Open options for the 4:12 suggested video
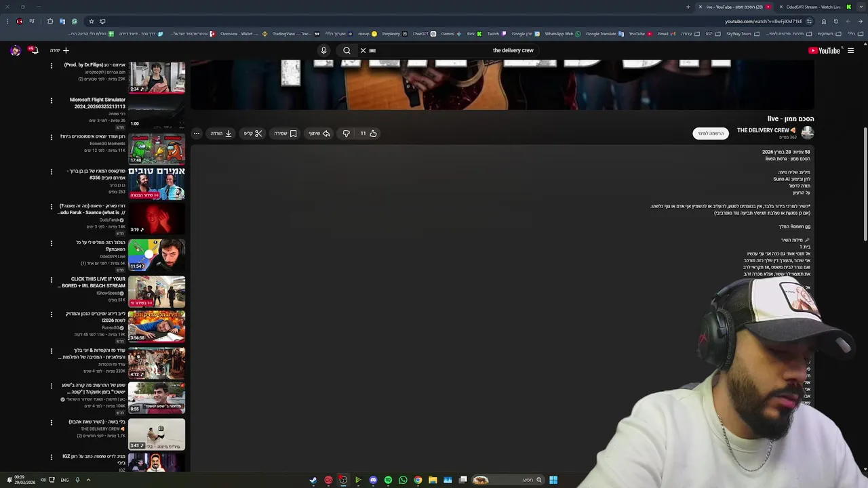The image size is (868, 488). [51, 351]
